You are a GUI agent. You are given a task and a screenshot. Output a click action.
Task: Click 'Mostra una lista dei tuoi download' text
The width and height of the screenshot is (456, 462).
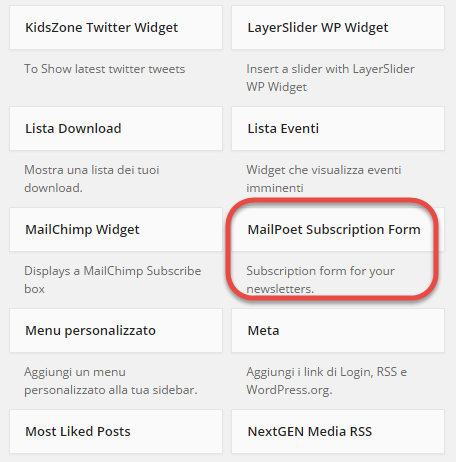tap(92, 179)
